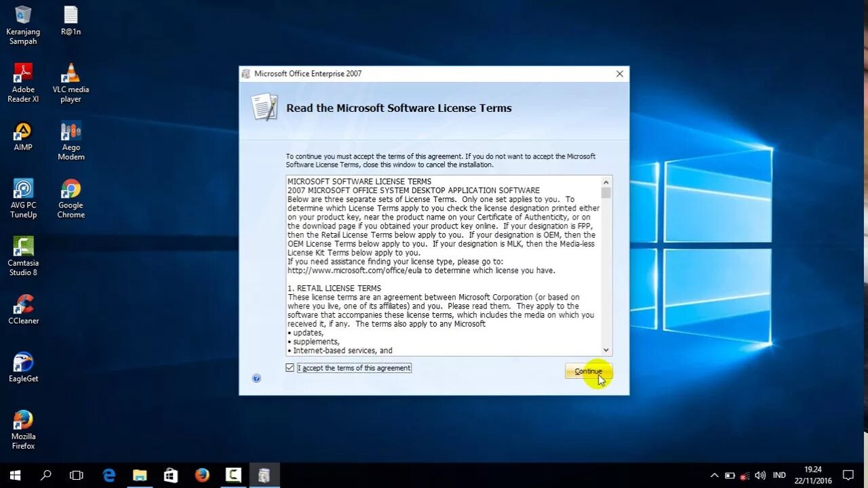Open the Aego Modem shortcut
868x488 pixels.
pos(71,141)
